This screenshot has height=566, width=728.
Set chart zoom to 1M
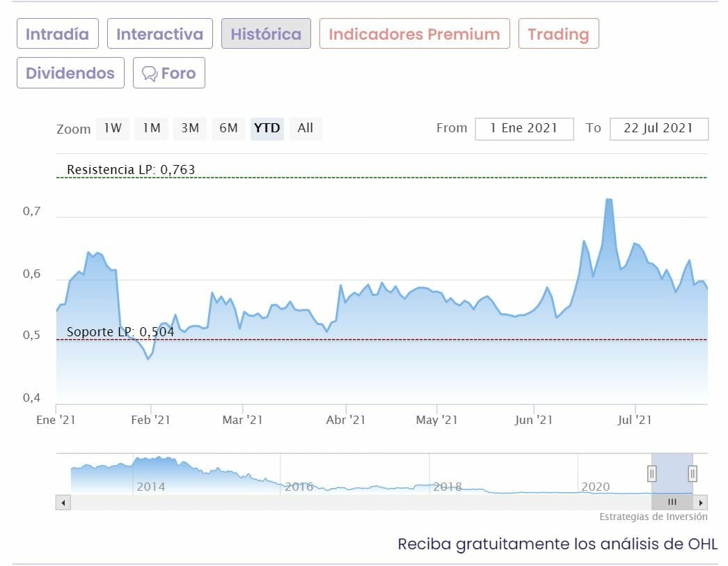click(x=152, y=128)
